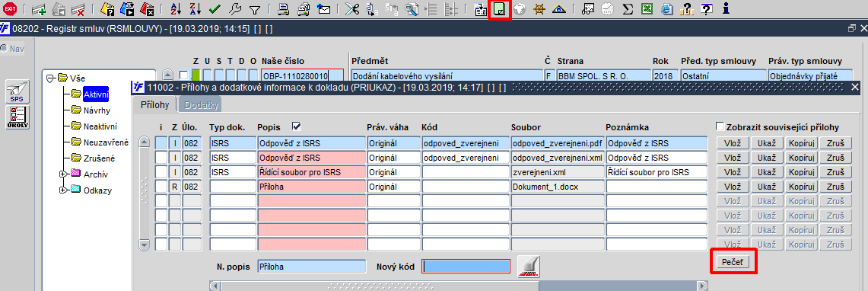Click the question-mark window help icon
868x291 pixels.
706,9
